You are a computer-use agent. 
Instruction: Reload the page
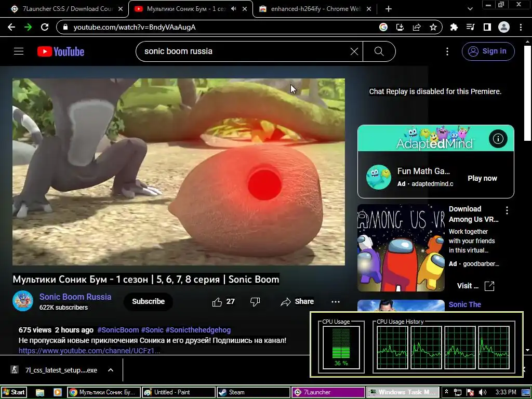pyautogui.click(x=45, y=27)
